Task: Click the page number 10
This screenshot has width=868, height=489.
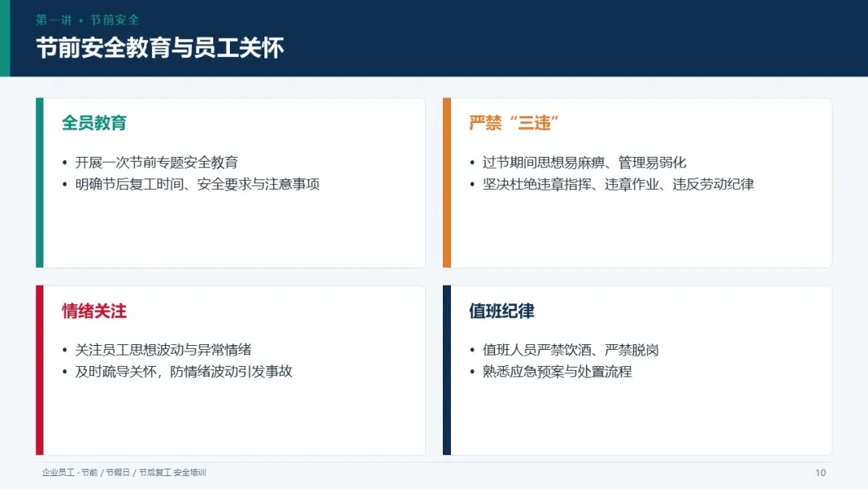Action: (x=821, y=473)
